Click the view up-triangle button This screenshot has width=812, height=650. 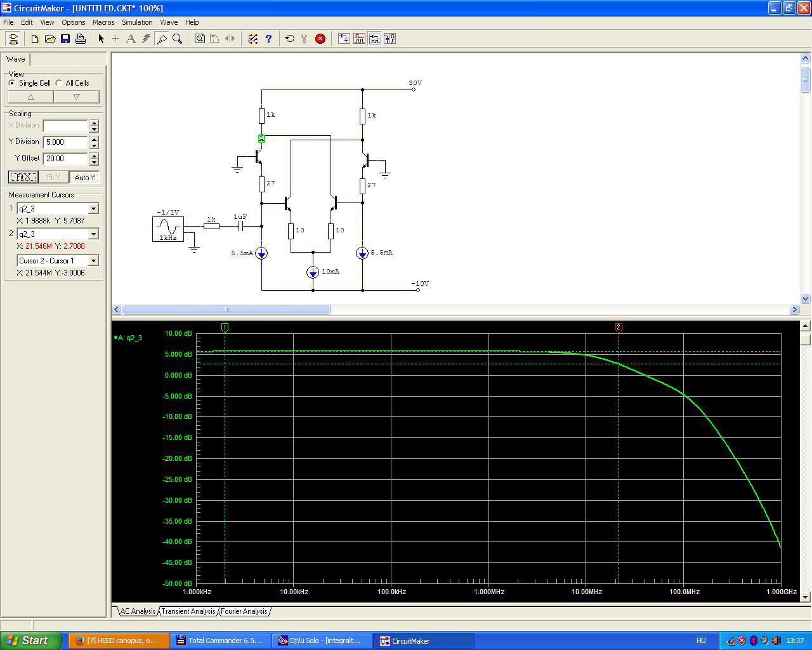click(x=30, y=97)
